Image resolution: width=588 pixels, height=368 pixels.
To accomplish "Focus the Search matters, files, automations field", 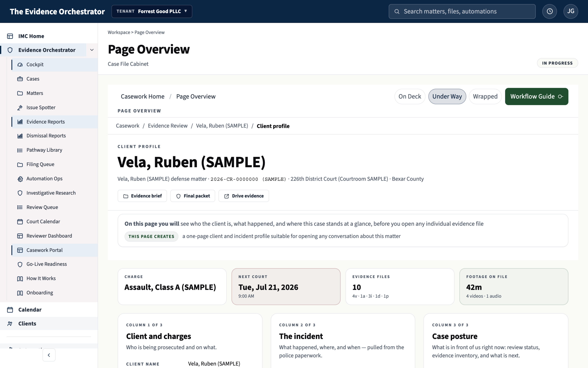I will [x=462, y=11].
